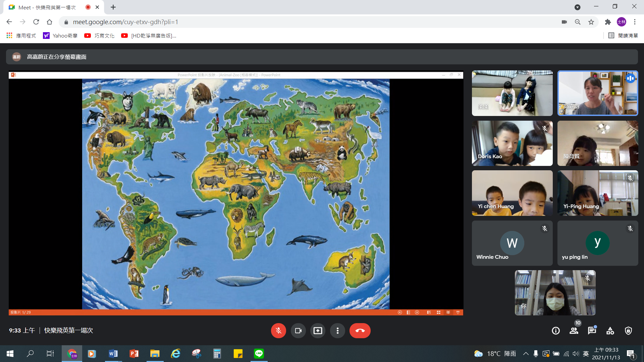Click the zoom magnifier icon in address bar
This screenshot has height=362, width=644.
click(578, 22)
